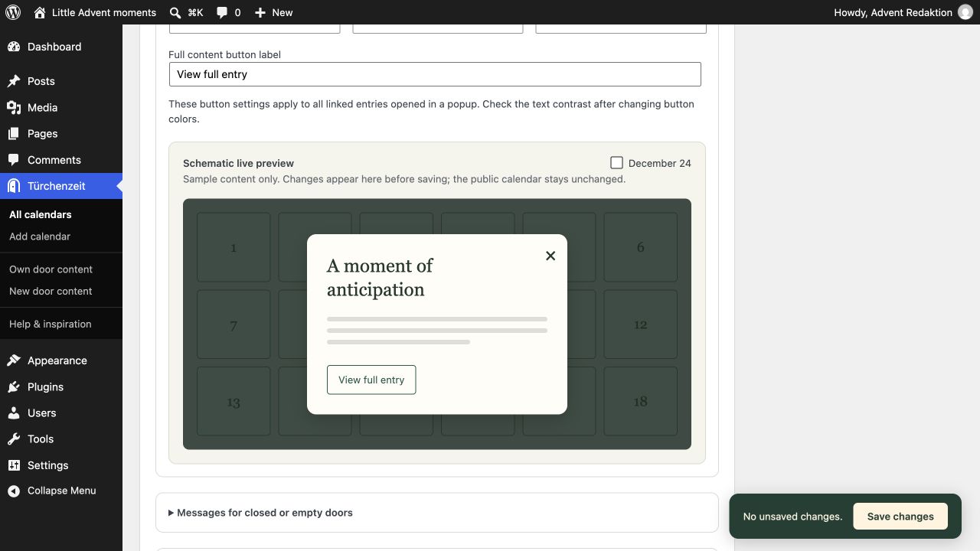Screen dimensions: 980x551
Task: Open Media in sidebar
Action: click(x=61, y=108)
